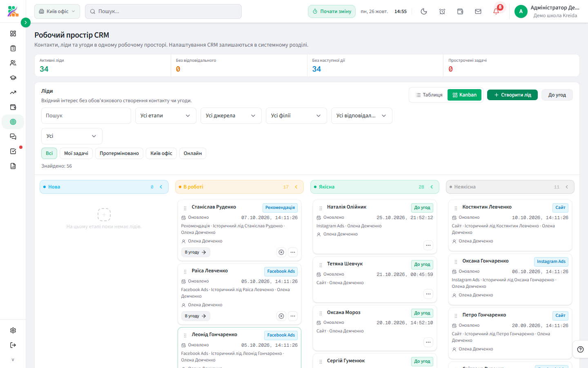
Task: Switch to Kanban view
Action: [465, 95]
